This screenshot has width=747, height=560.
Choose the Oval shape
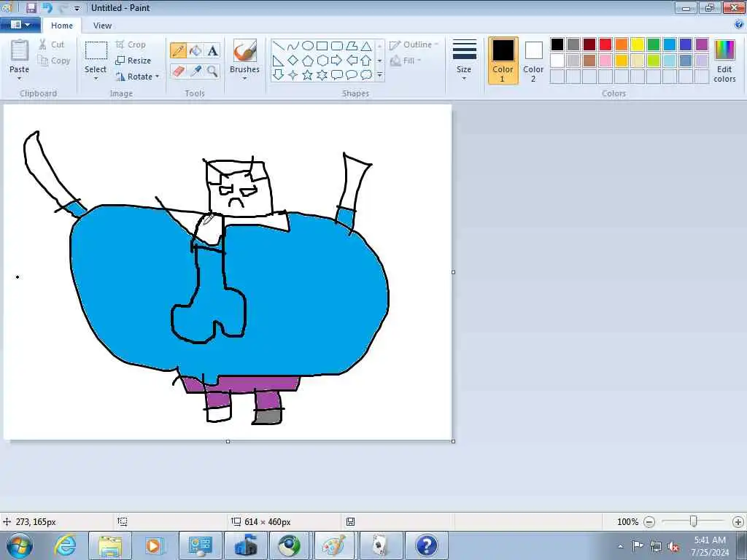tap(308, 46)
